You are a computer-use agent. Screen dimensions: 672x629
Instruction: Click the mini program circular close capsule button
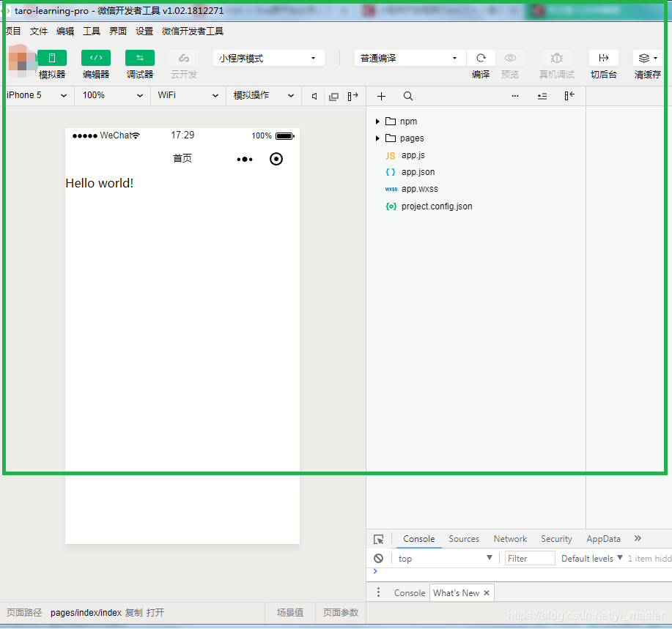coord(276,159)
